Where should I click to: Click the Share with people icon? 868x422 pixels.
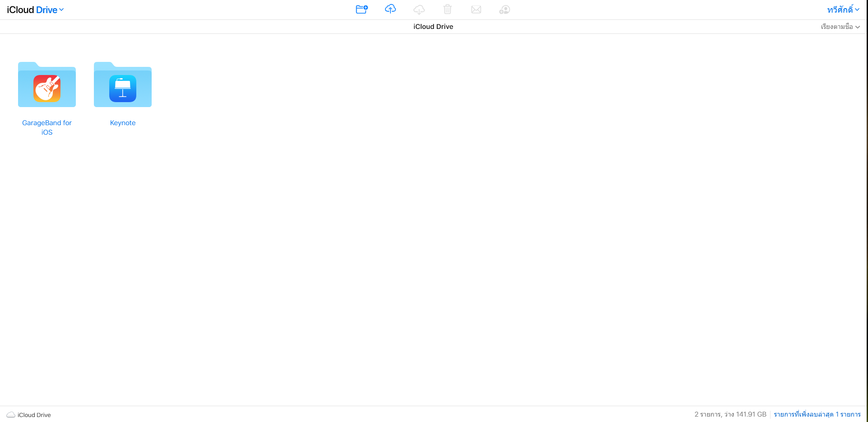(505, 9)
